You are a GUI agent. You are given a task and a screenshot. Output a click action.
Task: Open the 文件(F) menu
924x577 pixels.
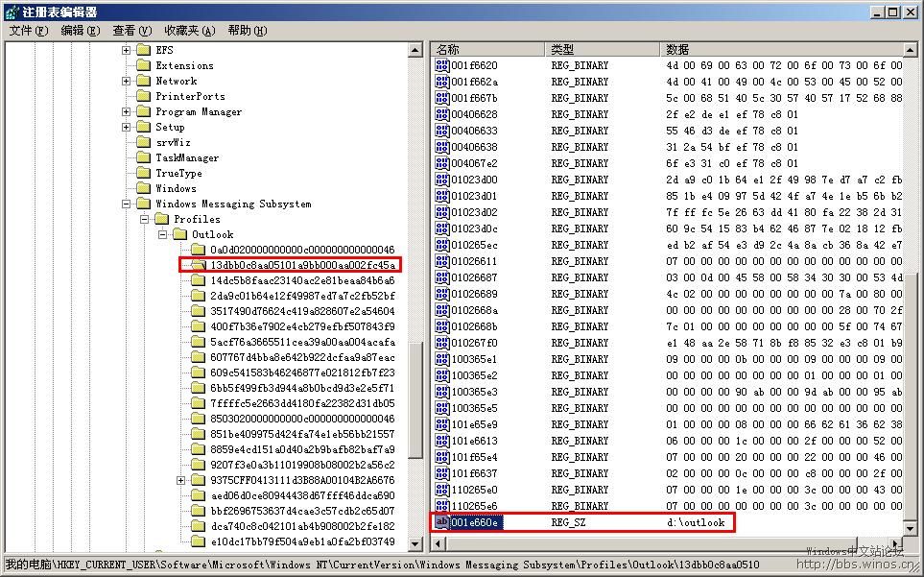[x=29, y=31]
